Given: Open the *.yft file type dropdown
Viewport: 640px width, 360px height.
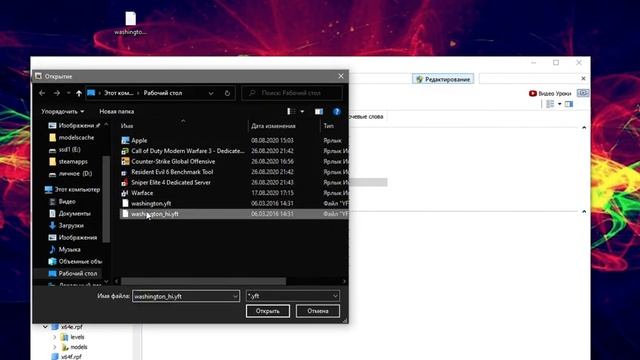Looking at the screenshot, I should [x=293, y=296].
